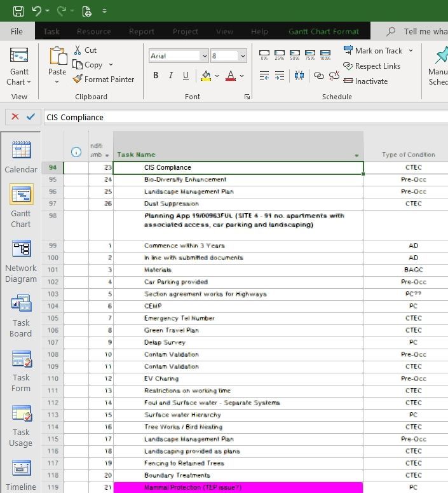This screenshot has height=493, width=448.
Task: Mark task 75% complete
Action: 309,55
